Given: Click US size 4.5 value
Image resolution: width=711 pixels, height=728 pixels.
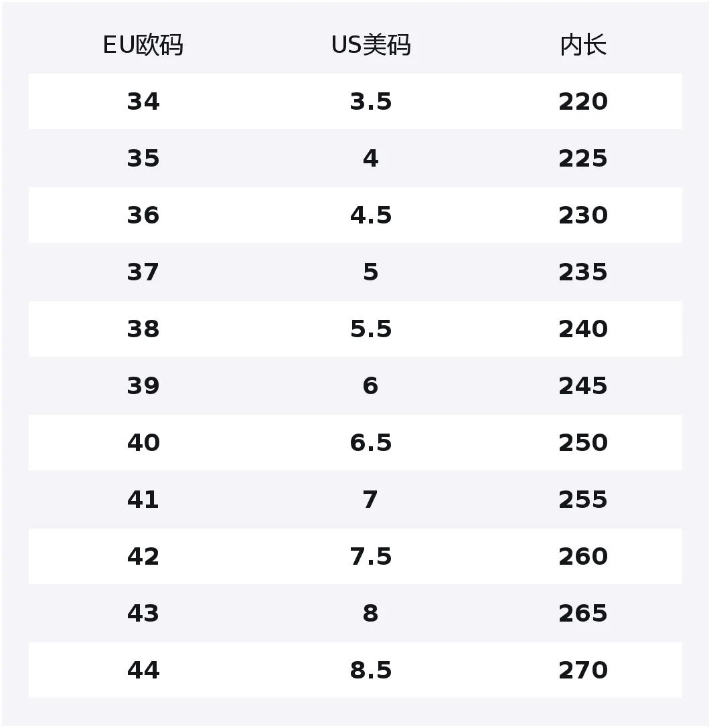Looking at the screenshot, I should click(371, 215).
